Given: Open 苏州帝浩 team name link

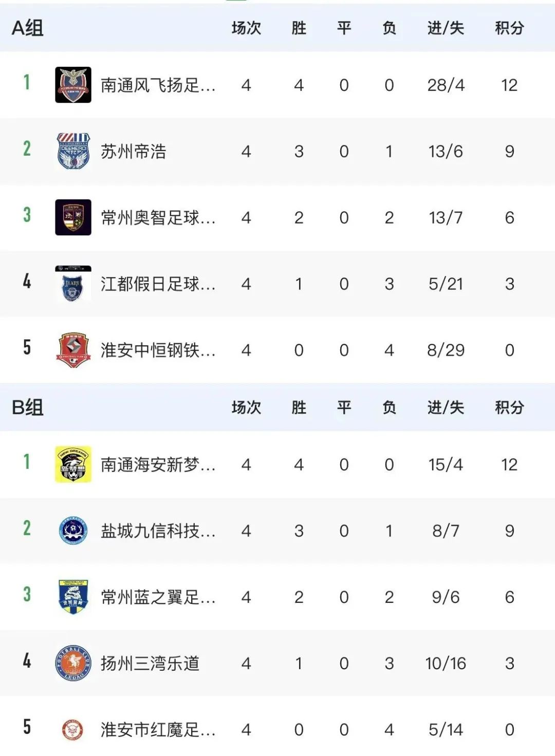Looking at the screenshot, I should pos(134,152).
